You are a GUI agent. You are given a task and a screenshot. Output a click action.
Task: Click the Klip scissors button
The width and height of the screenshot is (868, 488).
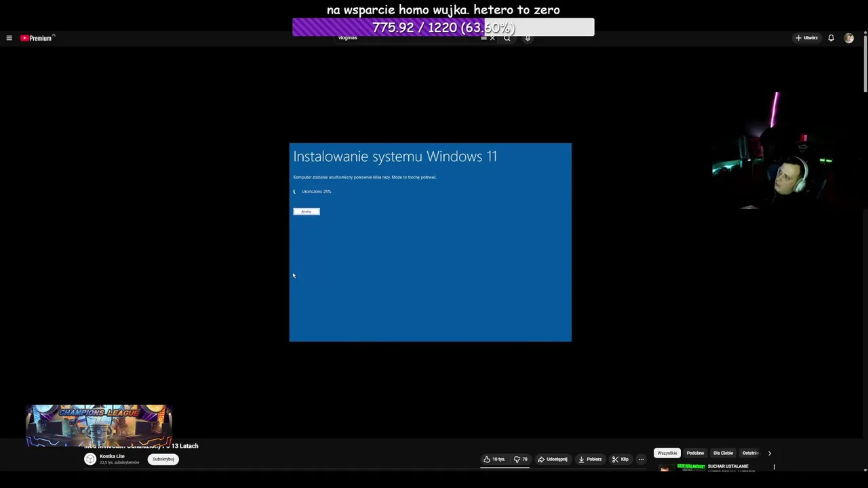coord(620,459)
